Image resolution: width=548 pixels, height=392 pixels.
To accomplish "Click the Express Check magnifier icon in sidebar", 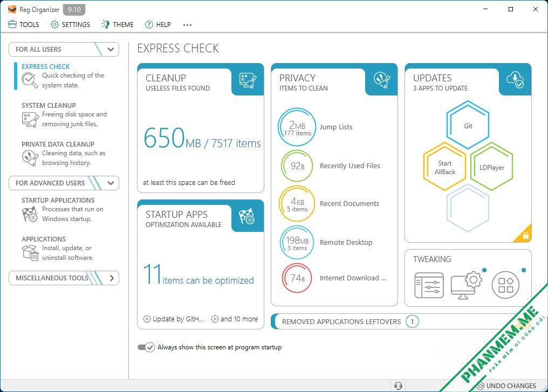I will click(x=30, y=80).
